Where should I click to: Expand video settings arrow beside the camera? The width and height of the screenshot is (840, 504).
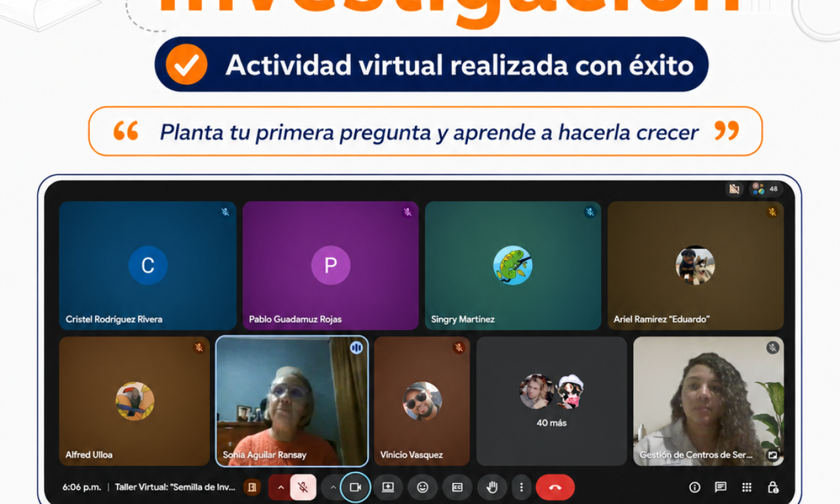[333, 488]
